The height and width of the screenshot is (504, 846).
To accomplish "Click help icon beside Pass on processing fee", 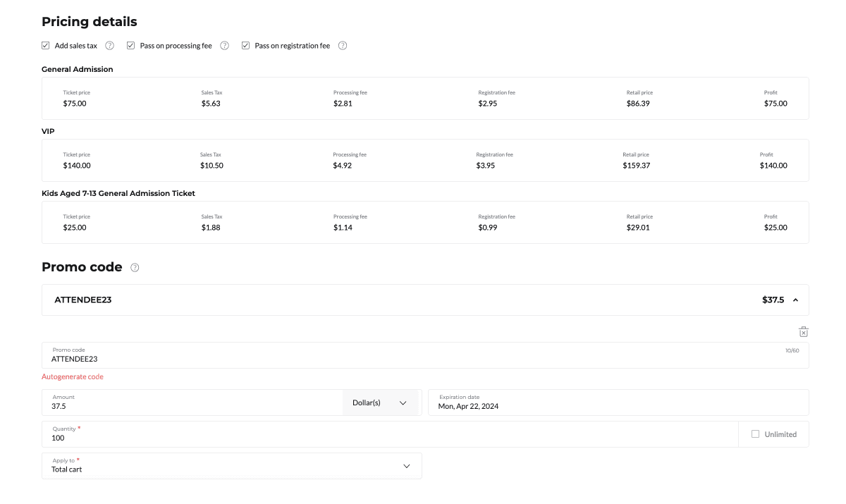I will 224,46.
